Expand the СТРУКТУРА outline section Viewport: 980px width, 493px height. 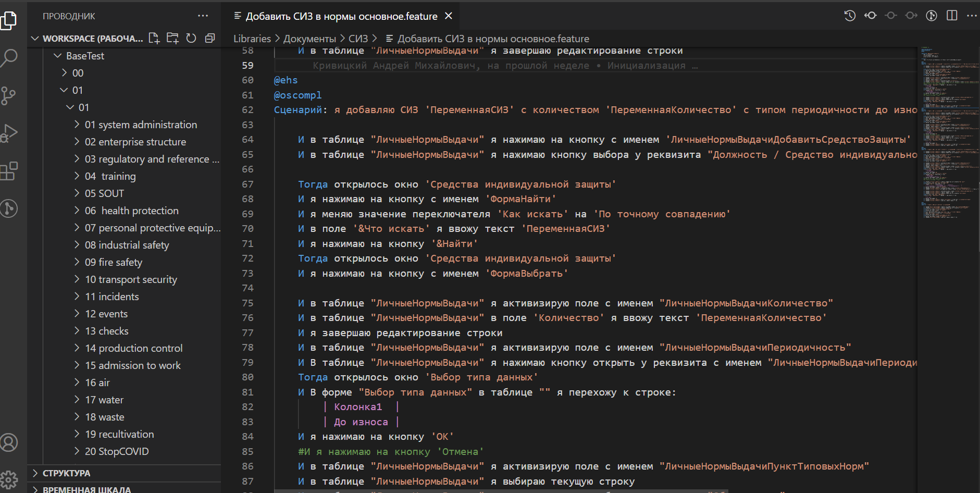coord(66,473)
